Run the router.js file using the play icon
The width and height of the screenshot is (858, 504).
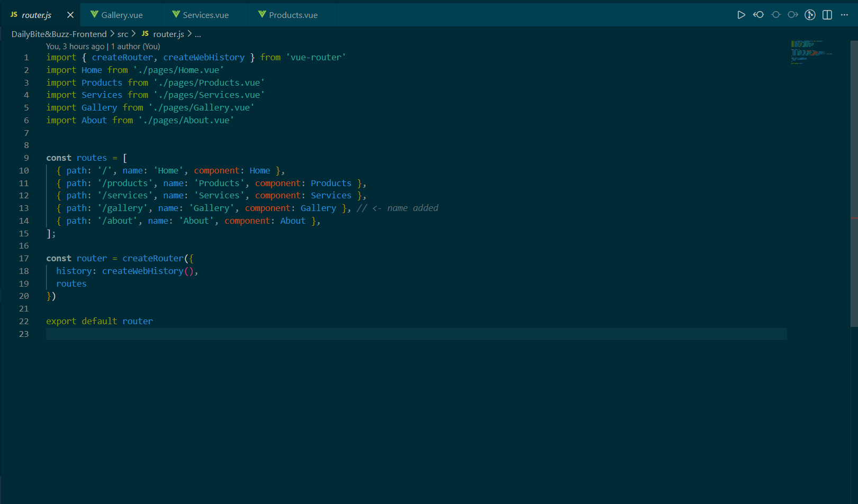pos(742,15)
